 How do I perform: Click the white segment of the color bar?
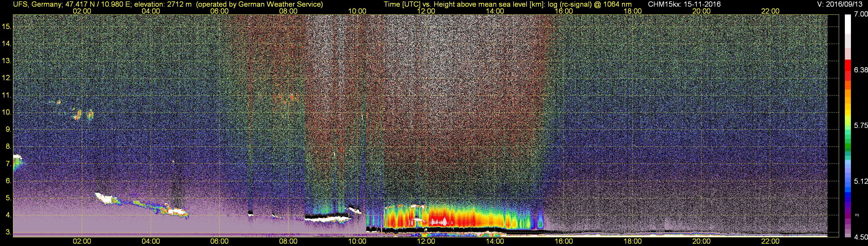click(x=848, y=24)
